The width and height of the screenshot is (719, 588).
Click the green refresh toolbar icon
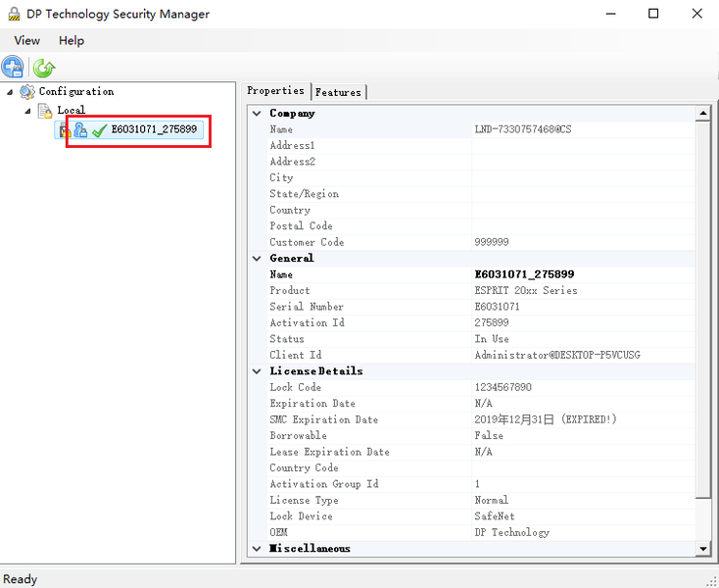point(44,68)
